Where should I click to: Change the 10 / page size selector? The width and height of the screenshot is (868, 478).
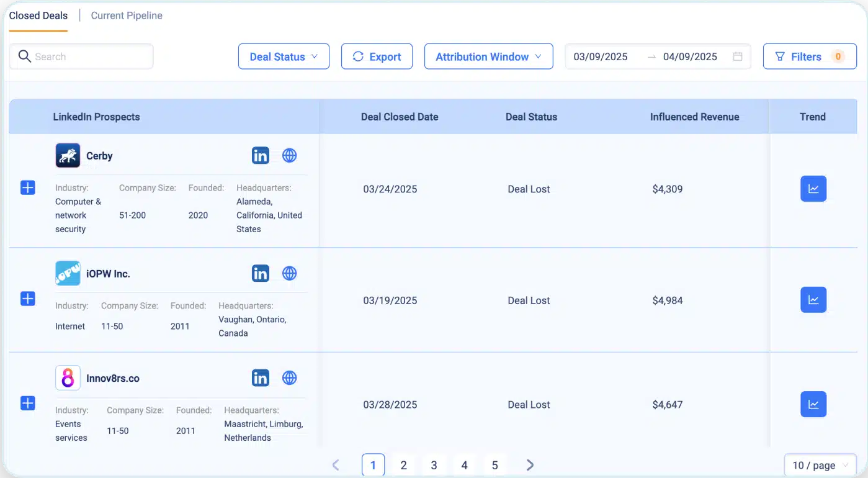click(x=820, y=465)
